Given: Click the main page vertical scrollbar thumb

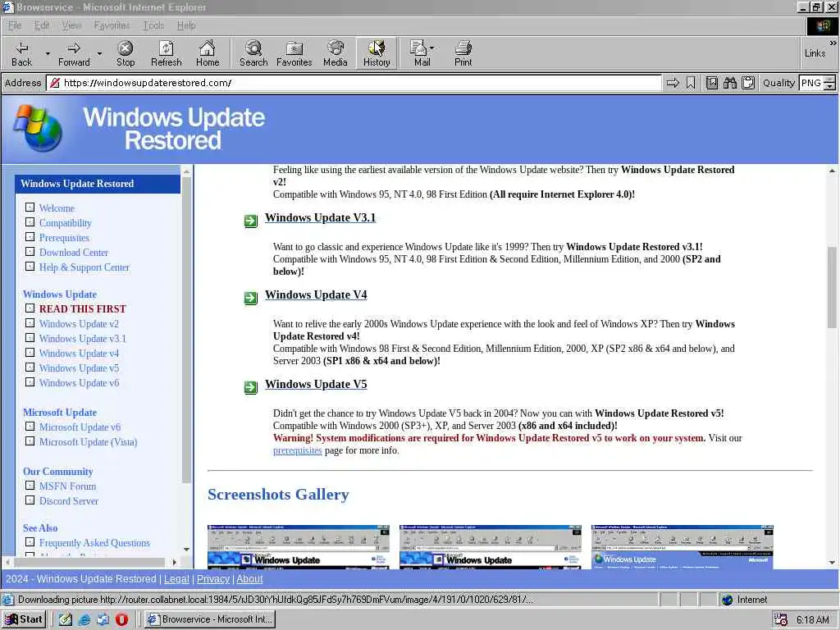Looking at the screenshot, I should tap(832, 288).
